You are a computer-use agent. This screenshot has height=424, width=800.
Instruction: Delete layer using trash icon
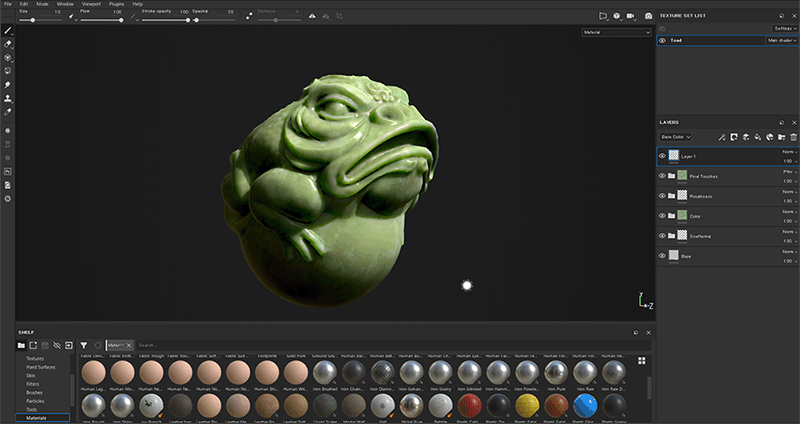pos(794,136)
